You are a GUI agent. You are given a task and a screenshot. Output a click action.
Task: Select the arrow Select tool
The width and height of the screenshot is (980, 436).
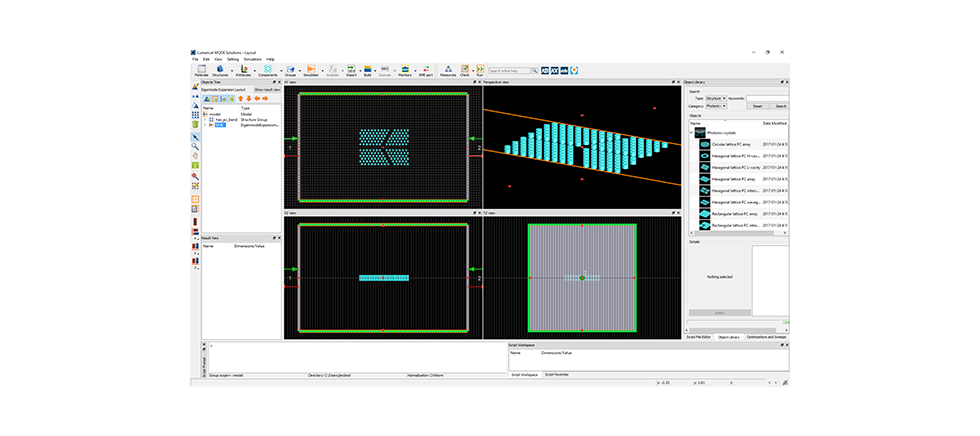click(195, 137)
